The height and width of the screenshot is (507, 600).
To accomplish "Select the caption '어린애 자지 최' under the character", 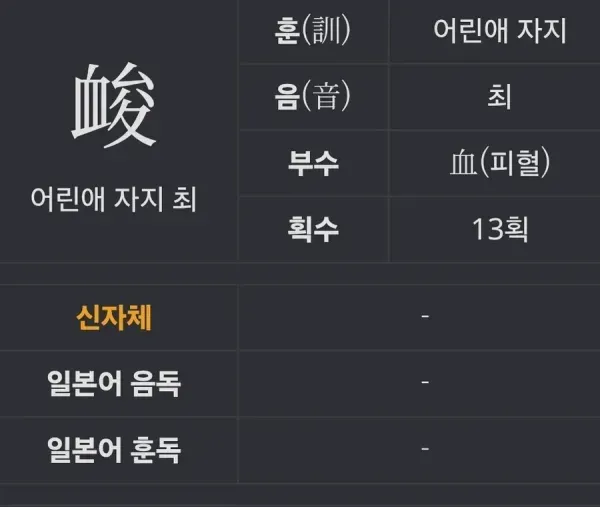I will pos(115,199).
